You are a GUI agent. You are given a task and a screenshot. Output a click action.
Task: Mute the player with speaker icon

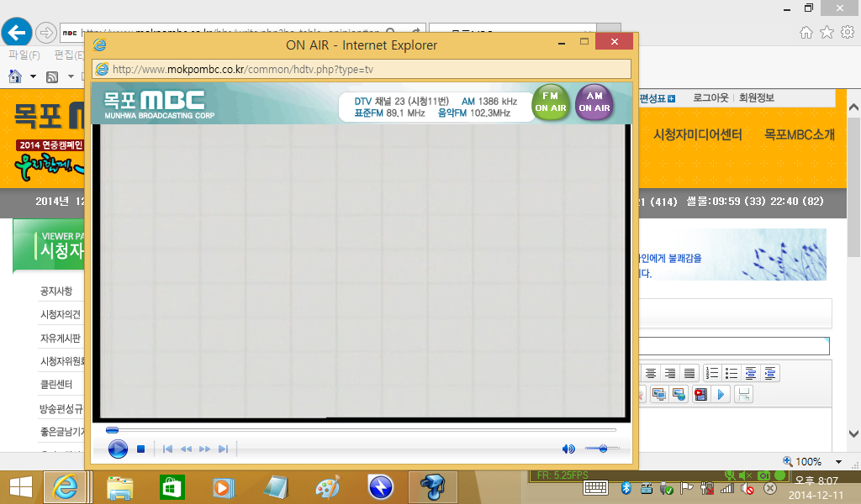point(568,449)
